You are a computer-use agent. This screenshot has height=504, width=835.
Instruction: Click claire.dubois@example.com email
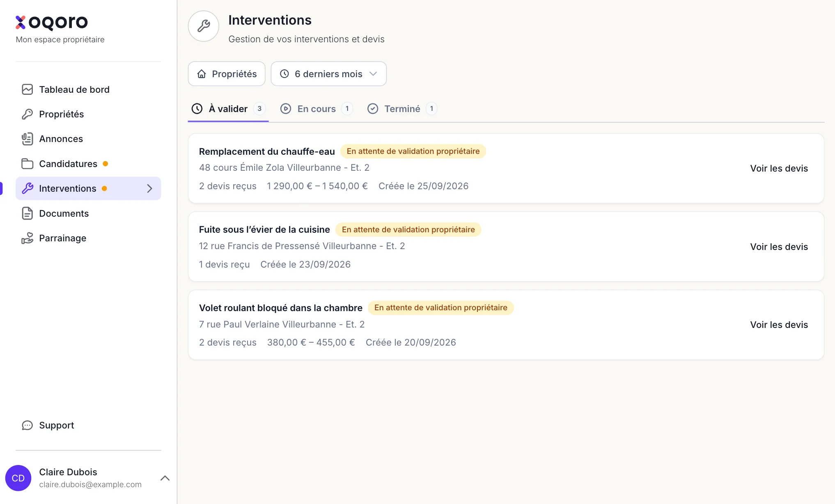click(90, 484)
